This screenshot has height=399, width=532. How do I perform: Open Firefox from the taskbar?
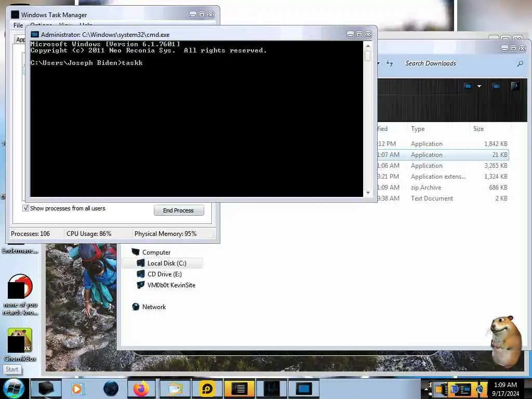[141, 389]
